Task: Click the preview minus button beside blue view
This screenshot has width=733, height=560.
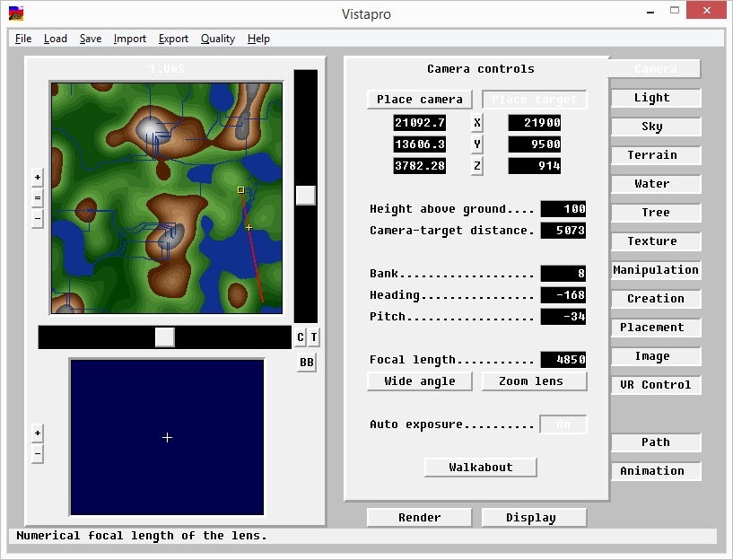Action: (38, 453)
